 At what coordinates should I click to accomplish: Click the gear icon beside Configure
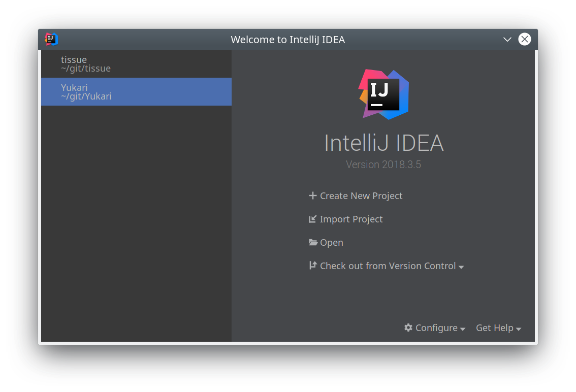408,328
